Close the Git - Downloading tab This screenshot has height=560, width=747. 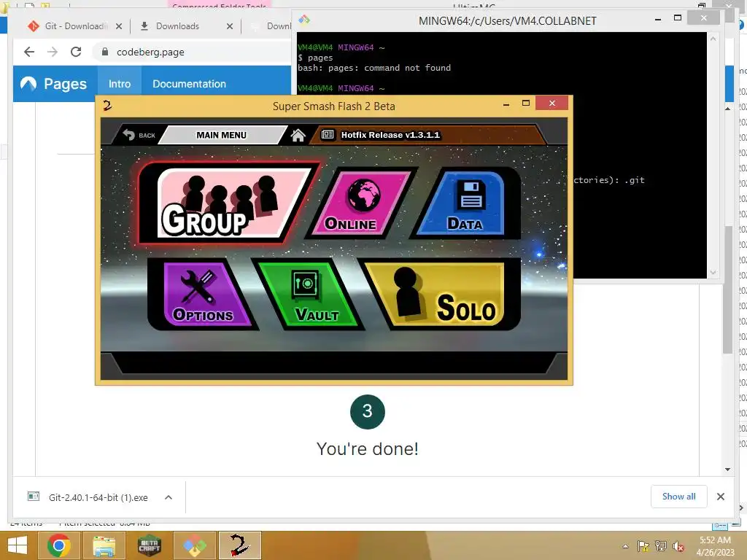pos(119,26)
